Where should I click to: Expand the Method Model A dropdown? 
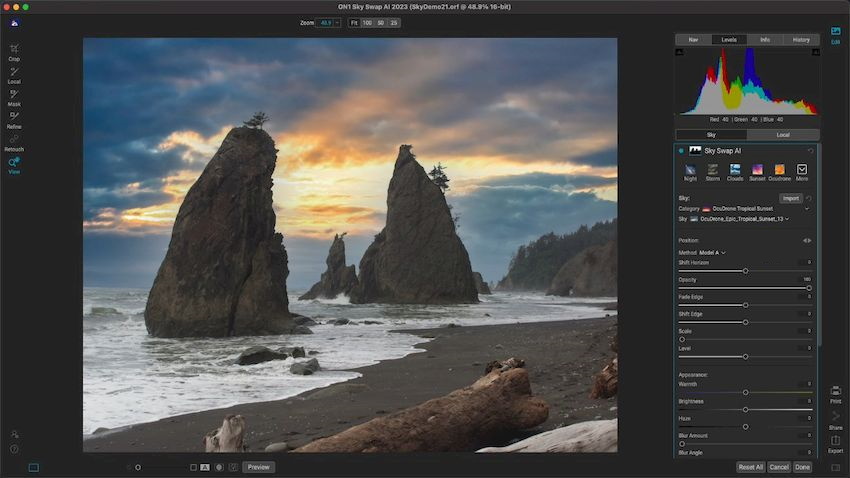(712, 252)
